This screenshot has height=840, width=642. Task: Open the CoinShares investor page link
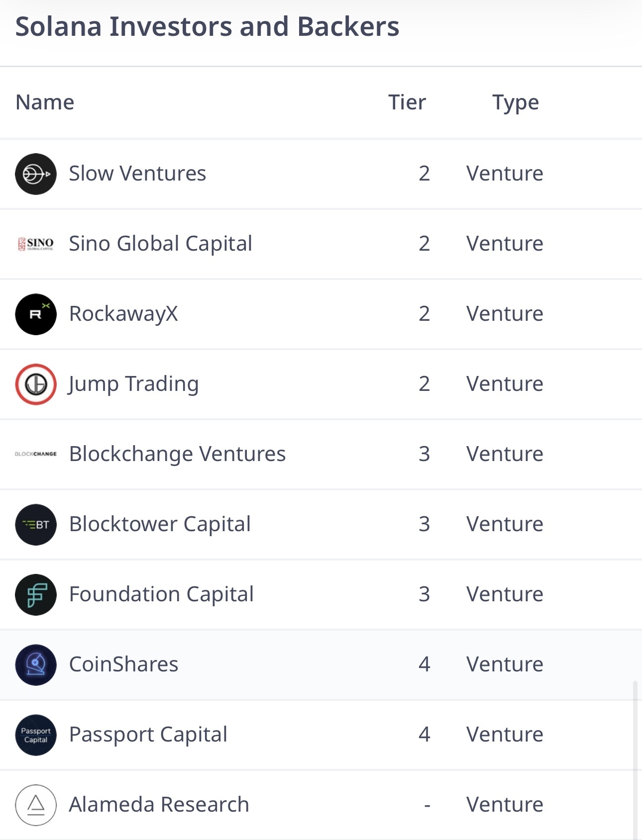[x=123, y=664]
